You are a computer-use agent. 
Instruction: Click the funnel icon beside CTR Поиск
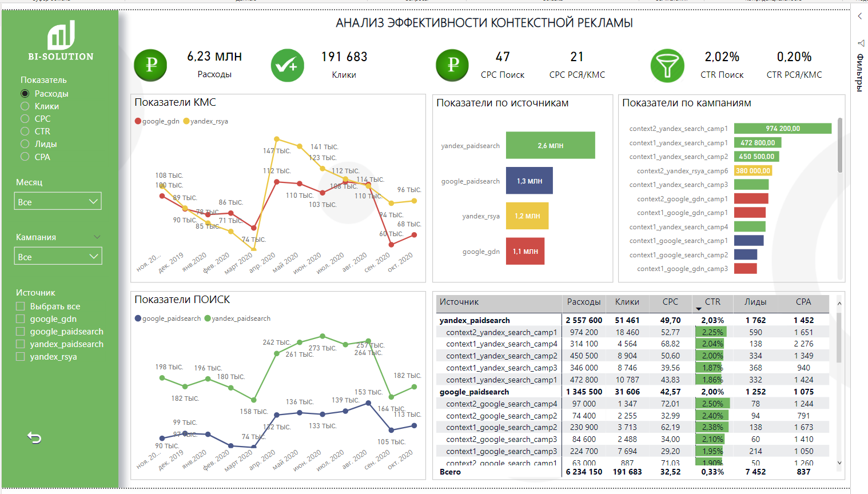(667, 65)
